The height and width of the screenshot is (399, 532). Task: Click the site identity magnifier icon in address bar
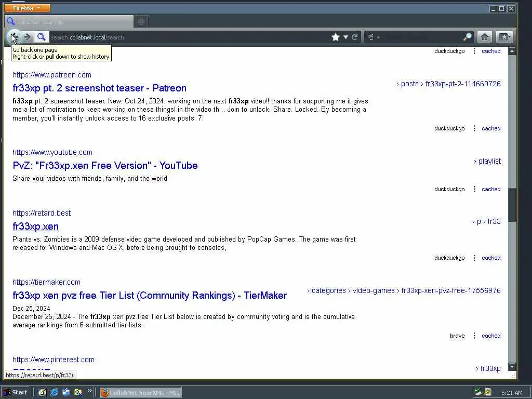(42, 37)
